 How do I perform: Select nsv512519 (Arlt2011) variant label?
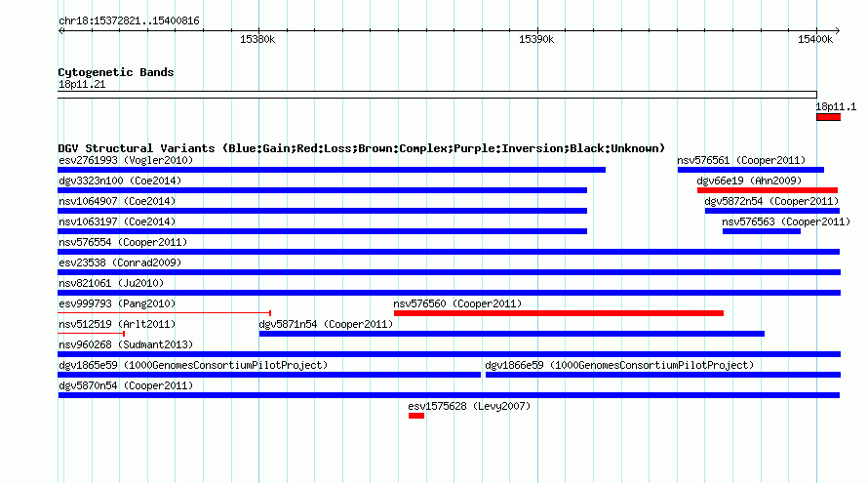(117, 324)
